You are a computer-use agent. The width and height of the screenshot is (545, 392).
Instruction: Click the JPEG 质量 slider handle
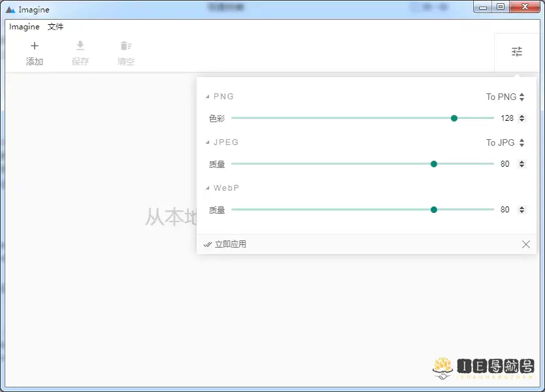[434, 164]
